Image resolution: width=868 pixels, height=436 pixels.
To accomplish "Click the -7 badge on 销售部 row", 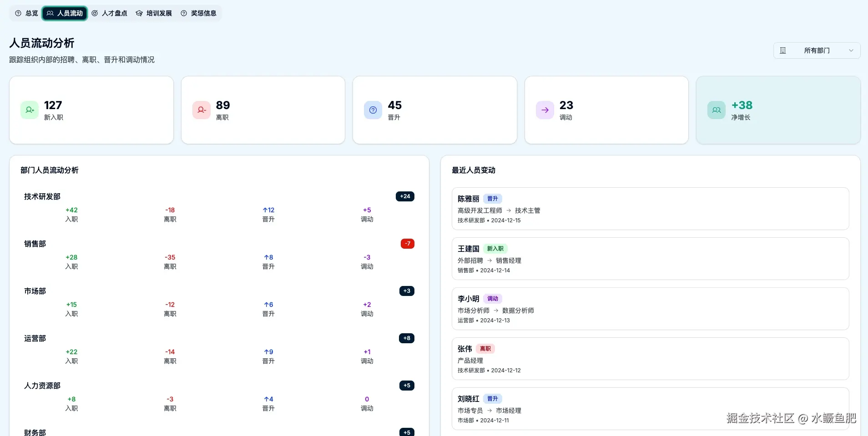I will 407,243.
